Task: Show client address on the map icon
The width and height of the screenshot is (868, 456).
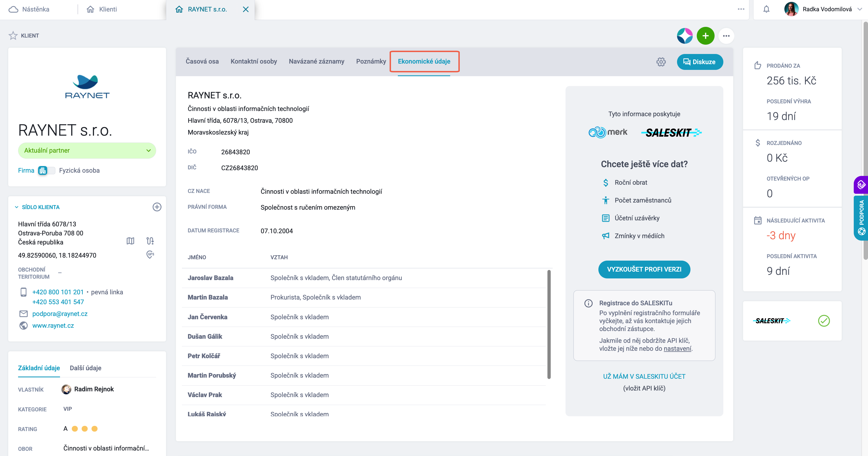Action: point(130,241)
